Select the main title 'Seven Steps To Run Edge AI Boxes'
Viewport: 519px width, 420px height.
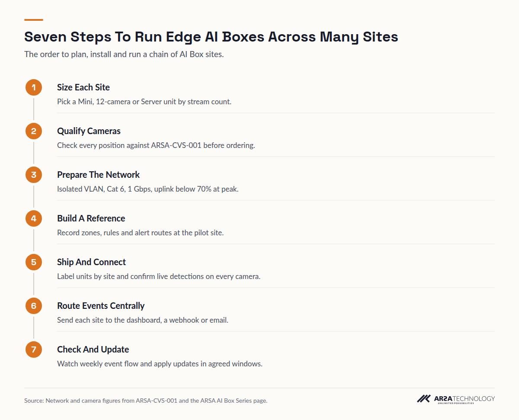click(x=211, y=37)
